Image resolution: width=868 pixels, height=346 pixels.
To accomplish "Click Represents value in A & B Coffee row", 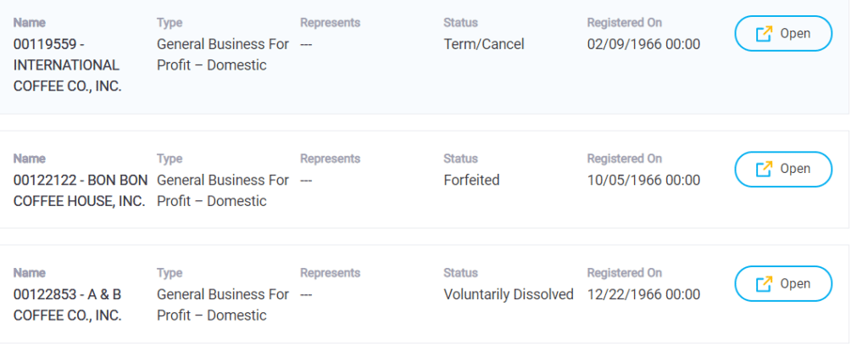I will 306,294.
